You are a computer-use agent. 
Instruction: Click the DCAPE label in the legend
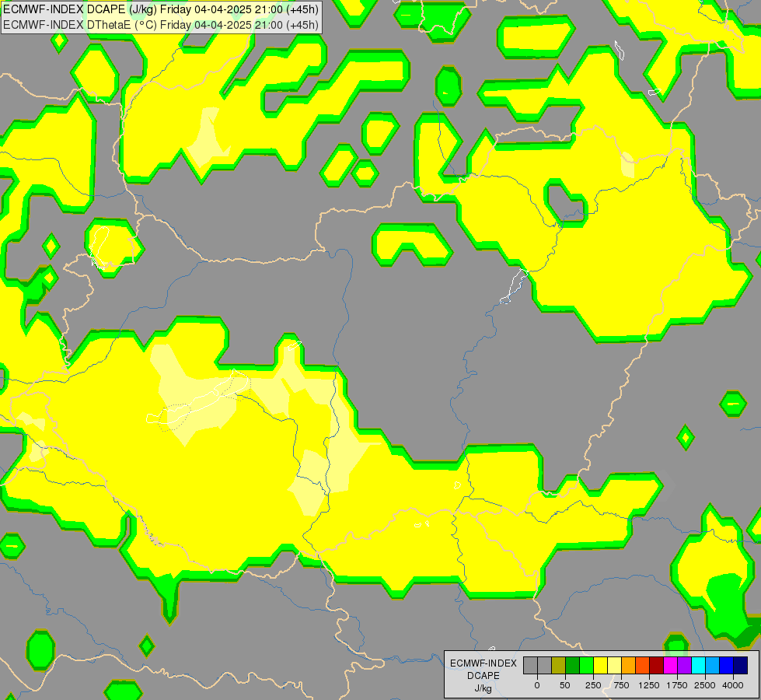pyautogui.click(x=483, y=676)
